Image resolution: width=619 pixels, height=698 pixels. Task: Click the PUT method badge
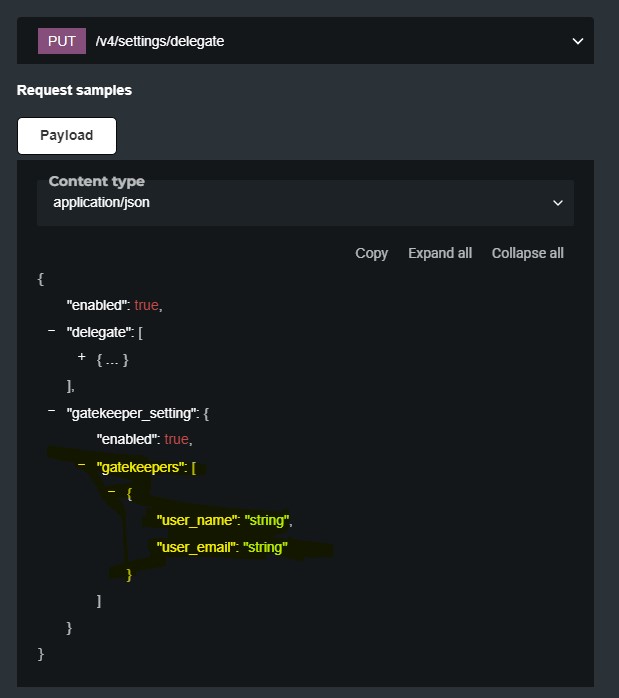coord(61,41)
